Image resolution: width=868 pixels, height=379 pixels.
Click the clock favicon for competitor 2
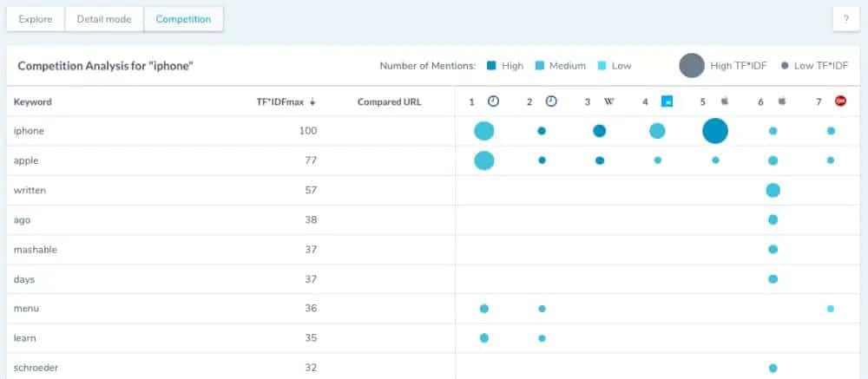click(x=551, y=101)
